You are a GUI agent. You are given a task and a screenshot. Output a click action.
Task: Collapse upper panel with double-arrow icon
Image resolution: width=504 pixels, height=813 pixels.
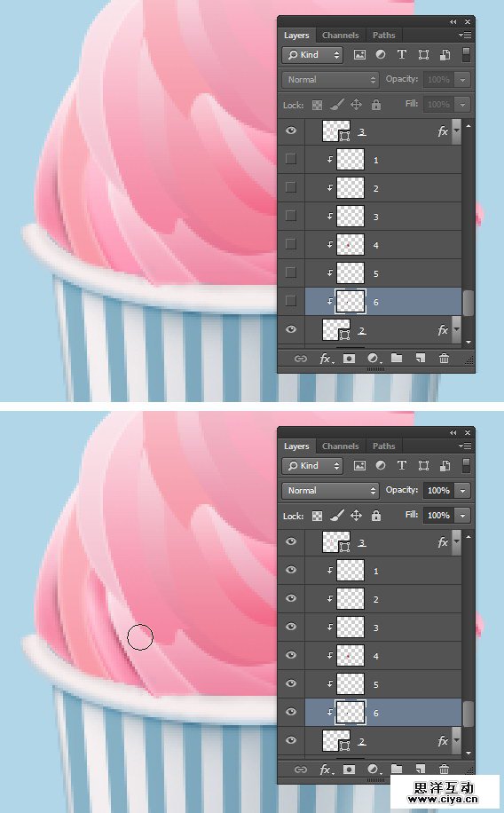453,22
